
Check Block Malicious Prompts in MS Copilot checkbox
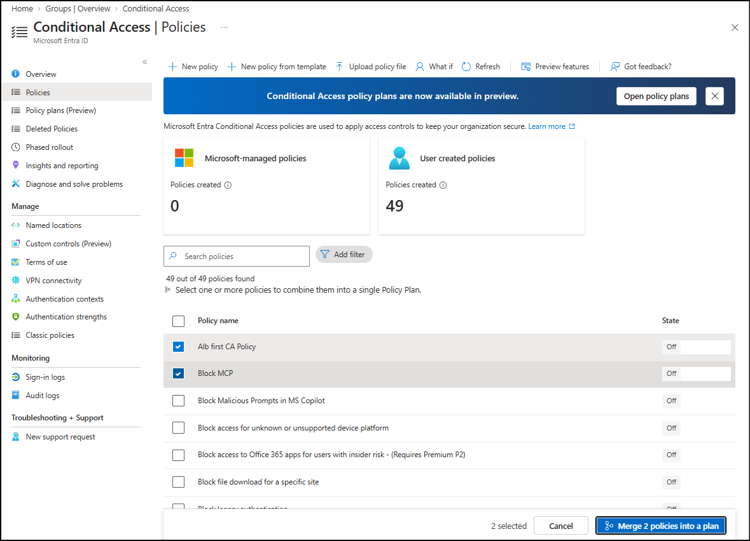coord(178,401)
